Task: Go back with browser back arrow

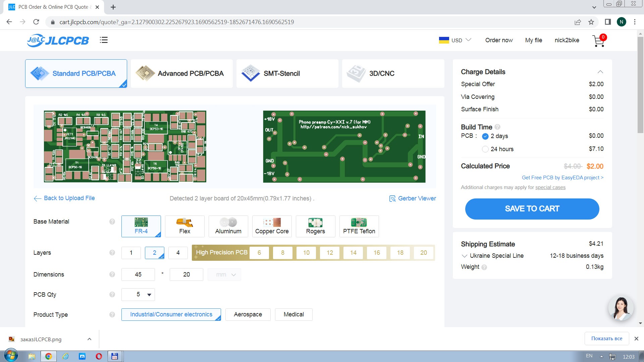Action: (9, 22)
